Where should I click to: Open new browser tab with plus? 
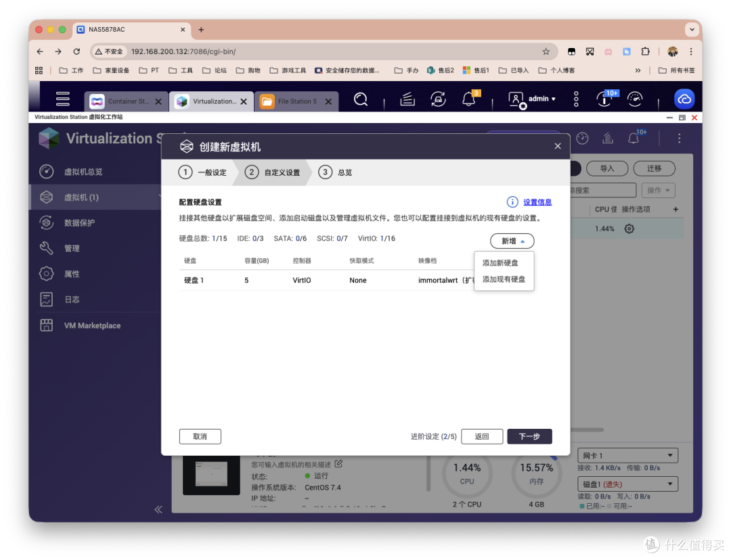coord(201,29)
